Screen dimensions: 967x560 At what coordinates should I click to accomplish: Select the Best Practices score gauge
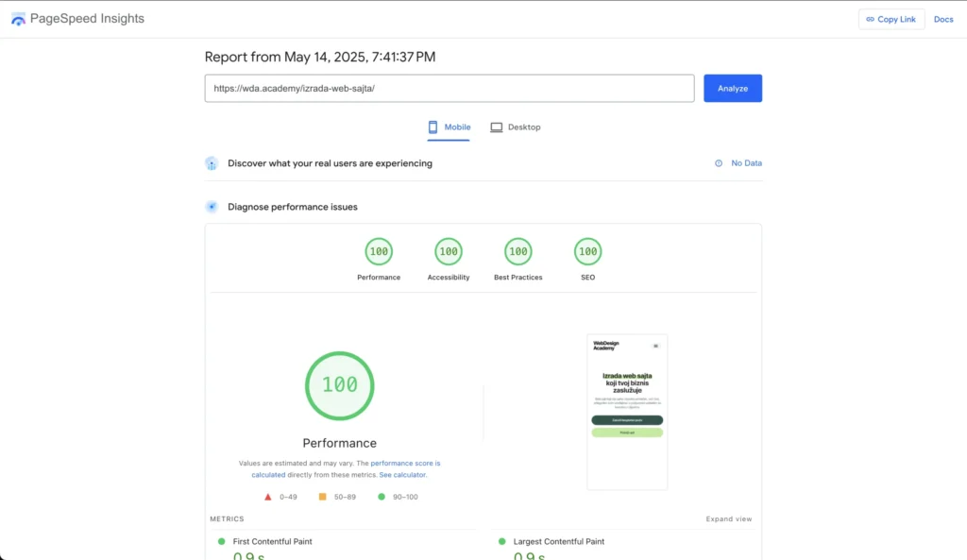[518, 251]
